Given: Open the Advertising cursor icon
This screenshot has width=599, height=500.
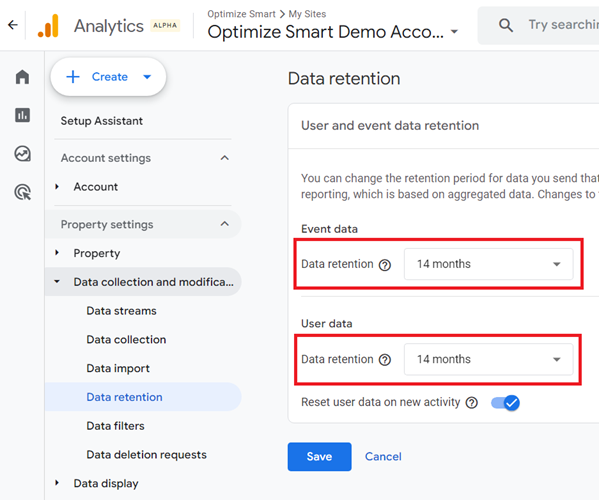Looking at the screenshot, I should coord(23,192).
